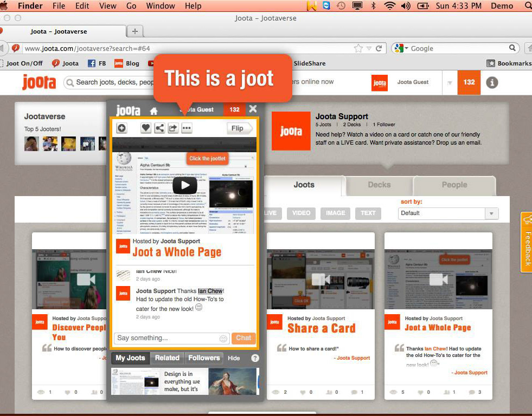Expand the URL history dropdown arrow

tap(369, 49)
